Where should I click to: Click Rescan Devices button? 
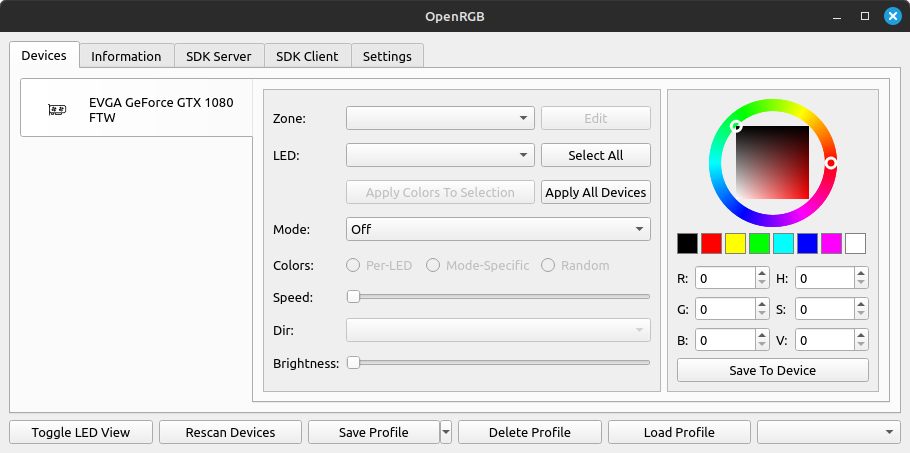click(x=230, y=432)
